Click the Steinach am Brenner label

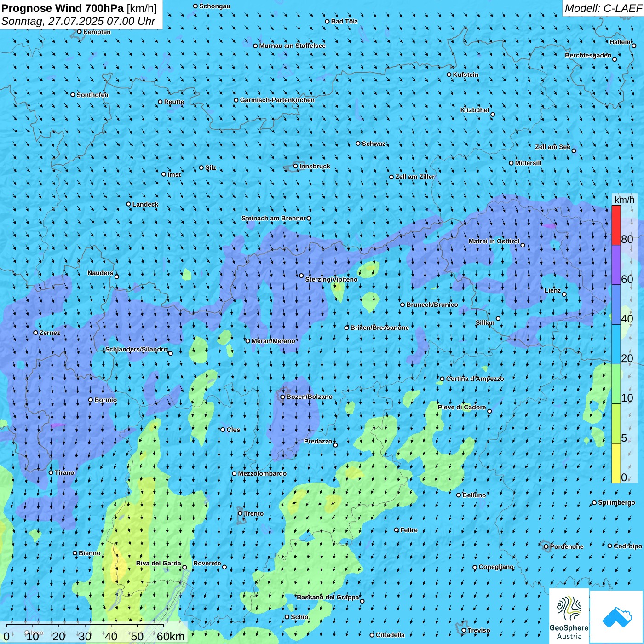coord(273,218)
